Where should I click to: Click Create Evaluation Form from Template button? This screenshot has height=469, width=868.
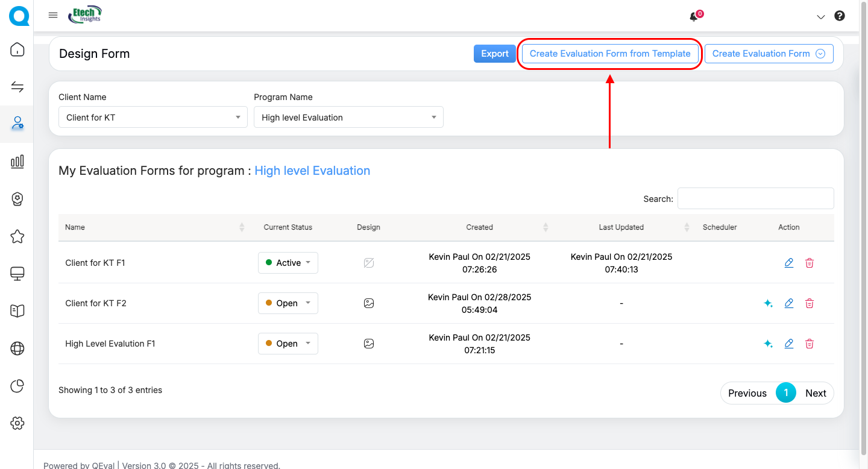(x=610, y=54)
